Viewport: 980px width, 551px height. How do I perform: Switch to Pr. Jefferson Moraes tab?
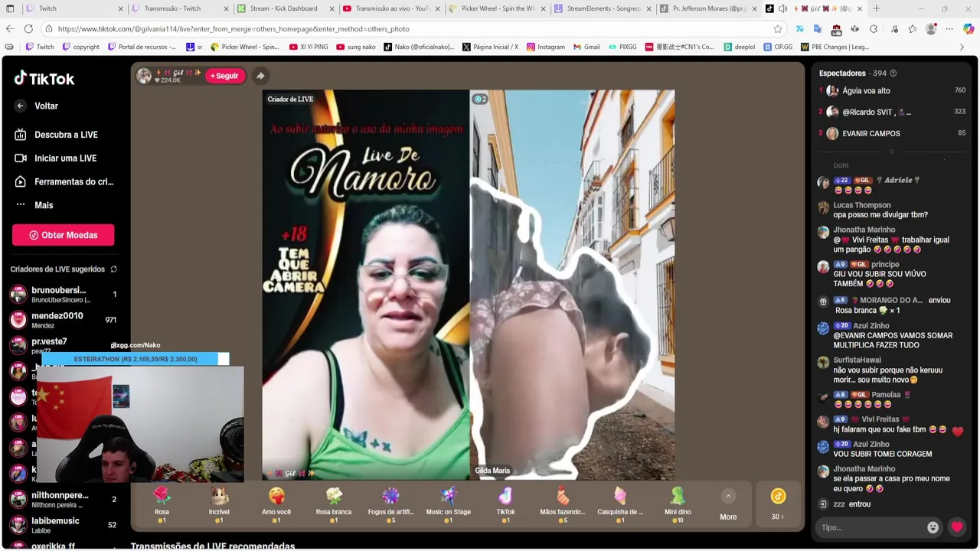tap(709, 8)
